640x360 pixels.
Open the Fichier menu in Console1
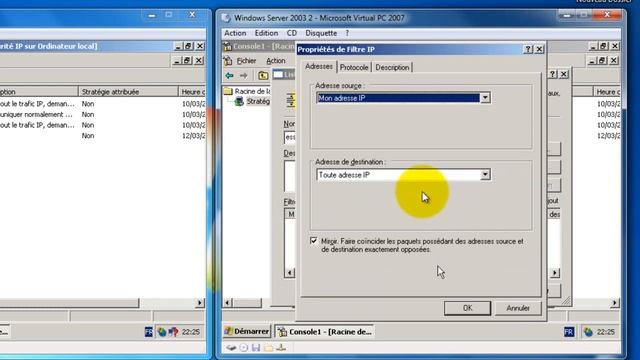246,61
